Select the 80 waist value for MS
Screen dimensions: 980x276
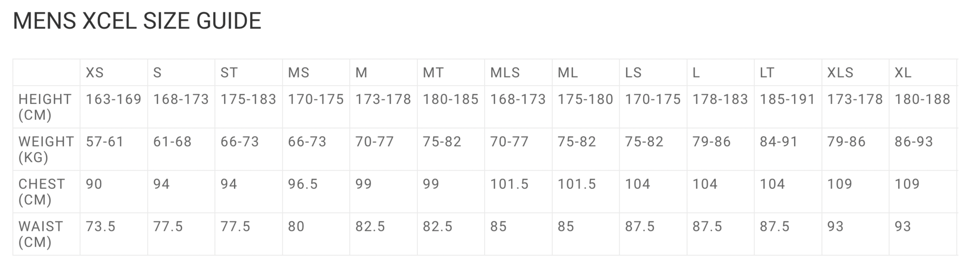click(x=296, y=226)
